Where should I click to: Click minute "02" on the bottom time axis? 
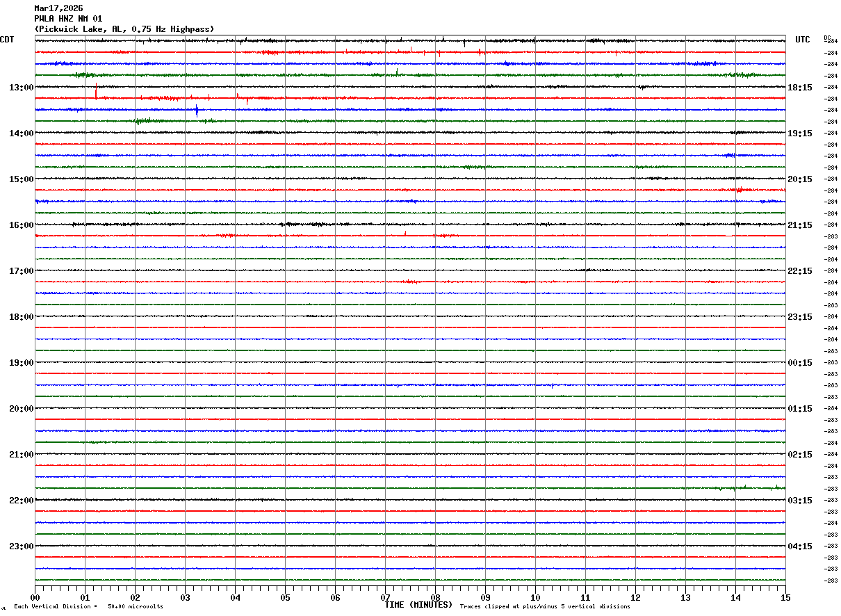tap(135, 597)
